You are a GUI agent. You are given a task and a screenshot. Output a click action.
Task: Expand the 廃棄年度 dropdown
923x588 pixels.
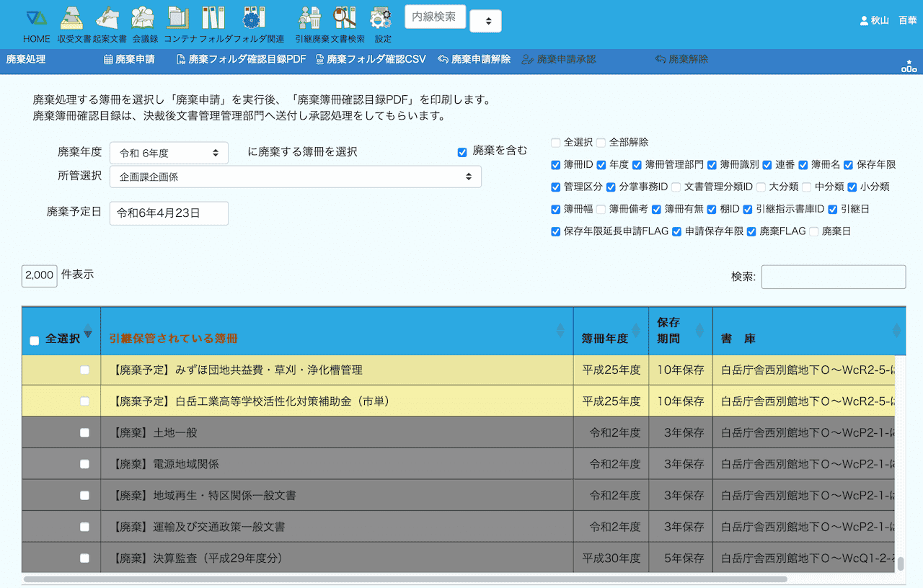click(169, 153)
